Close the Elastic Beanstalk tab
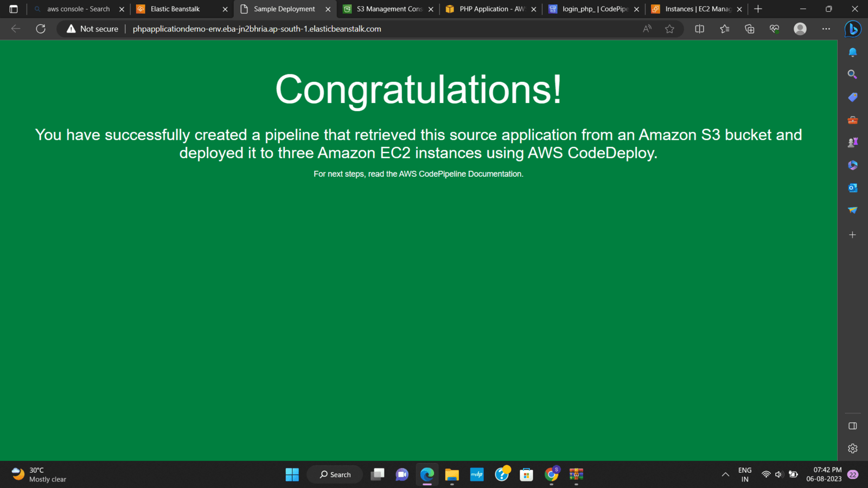Viewport: 868px width, 488px height. 225,9
